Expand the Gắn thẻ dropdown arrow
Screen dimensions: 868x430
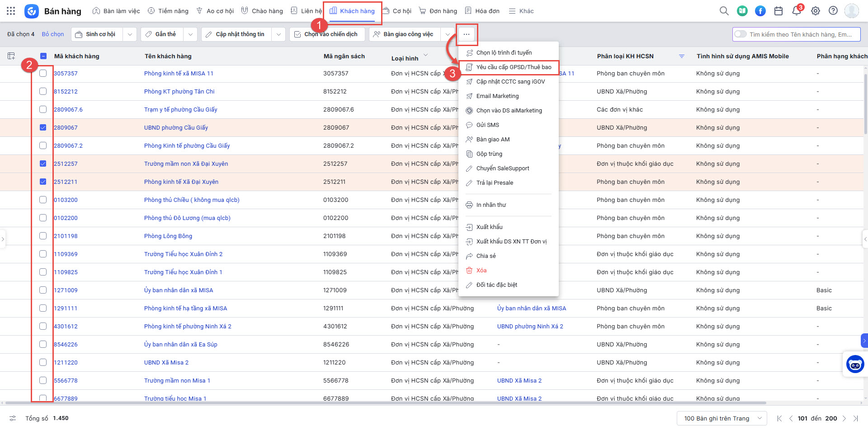coord(190,34)
